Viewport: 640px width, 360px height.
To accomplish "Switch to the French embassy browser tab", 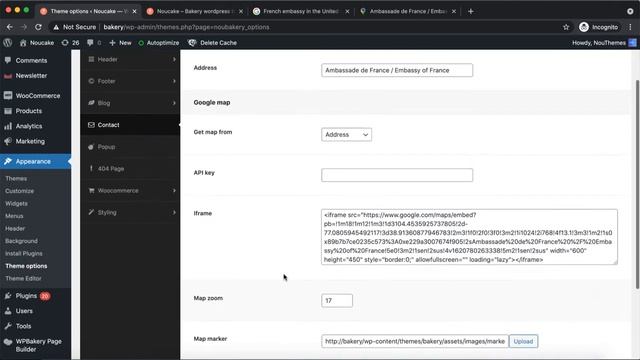I will point(301,11).
